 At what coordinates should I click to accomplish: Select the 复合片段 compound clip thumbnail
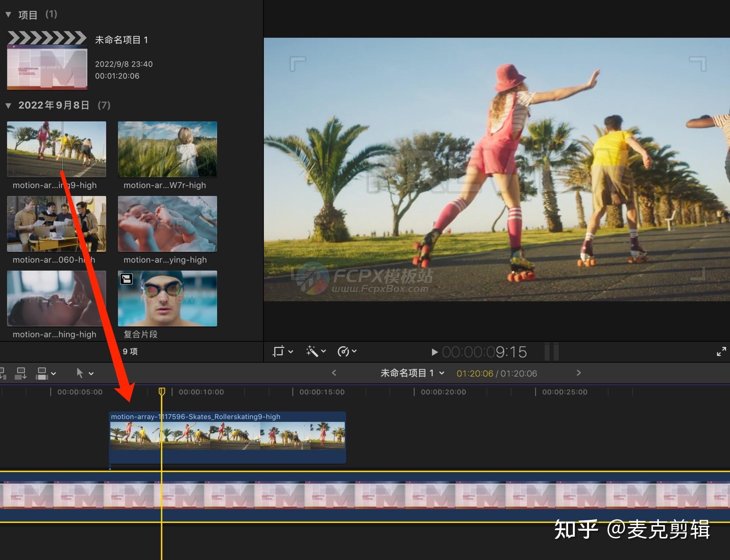[x=167, y=299]
